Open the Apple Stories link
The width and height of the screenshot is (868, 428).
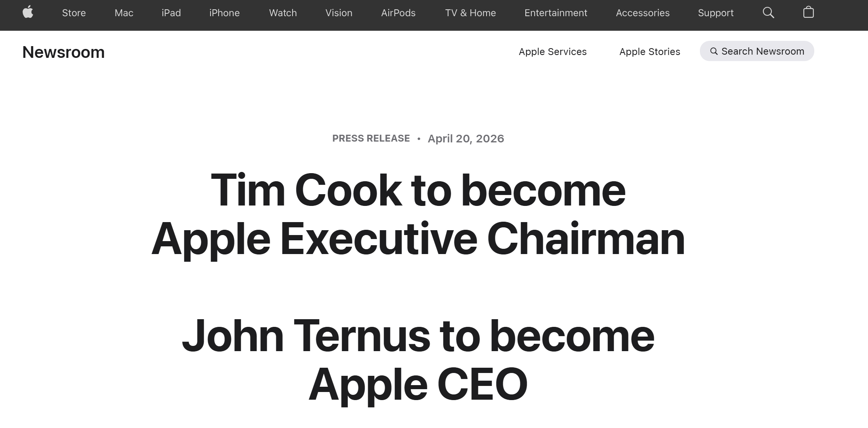649,51
